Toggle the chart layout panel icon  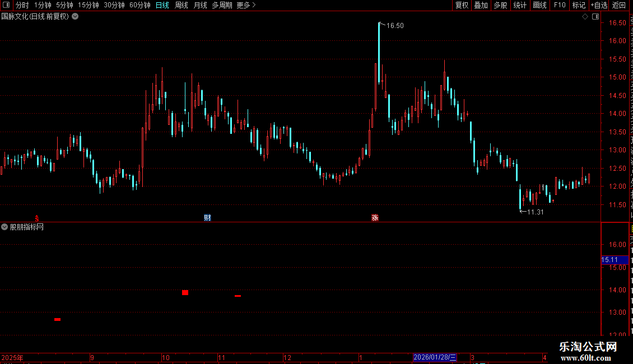click(595, 17)
